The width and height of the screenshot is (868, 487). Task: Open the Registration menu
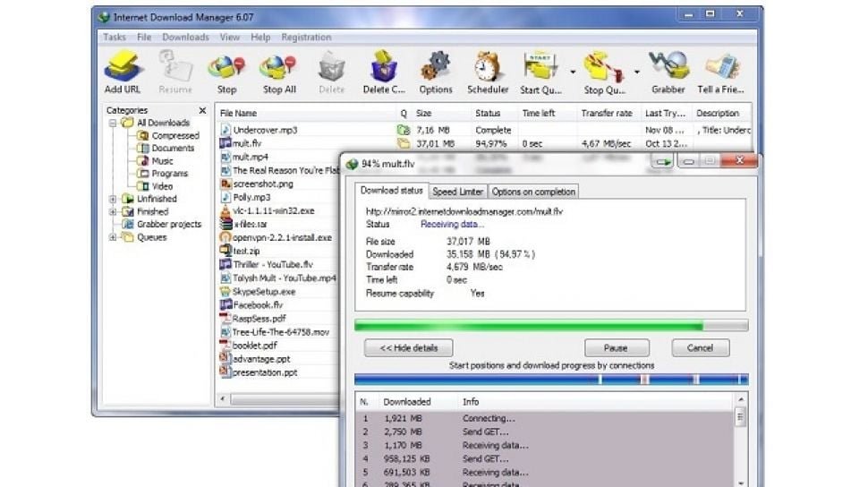coord(306,37)
